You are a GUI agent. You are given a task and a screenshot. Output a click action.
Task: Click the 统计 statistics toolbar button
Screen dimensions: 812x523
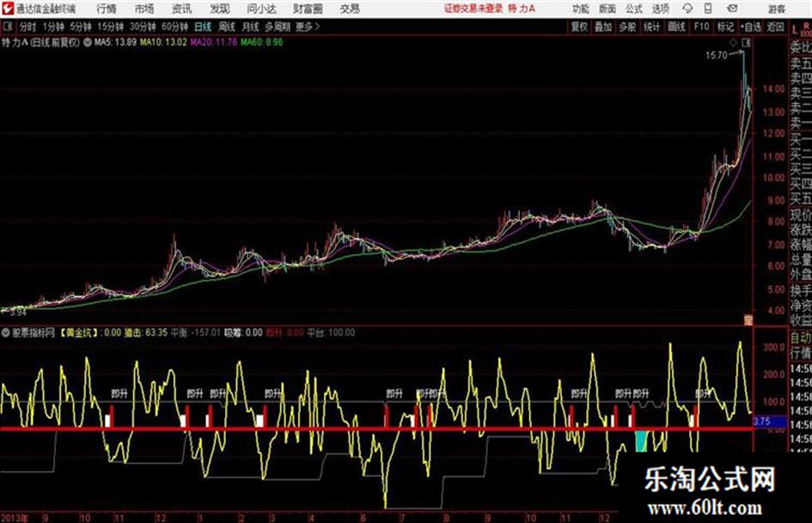(x=651, y=27)
